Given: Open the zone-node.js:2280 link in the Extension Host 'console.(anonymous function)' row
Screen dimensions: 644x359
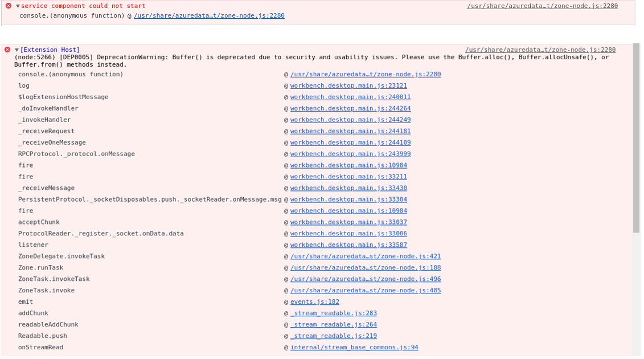Looking at the screenshot, I should click(366, 75).
